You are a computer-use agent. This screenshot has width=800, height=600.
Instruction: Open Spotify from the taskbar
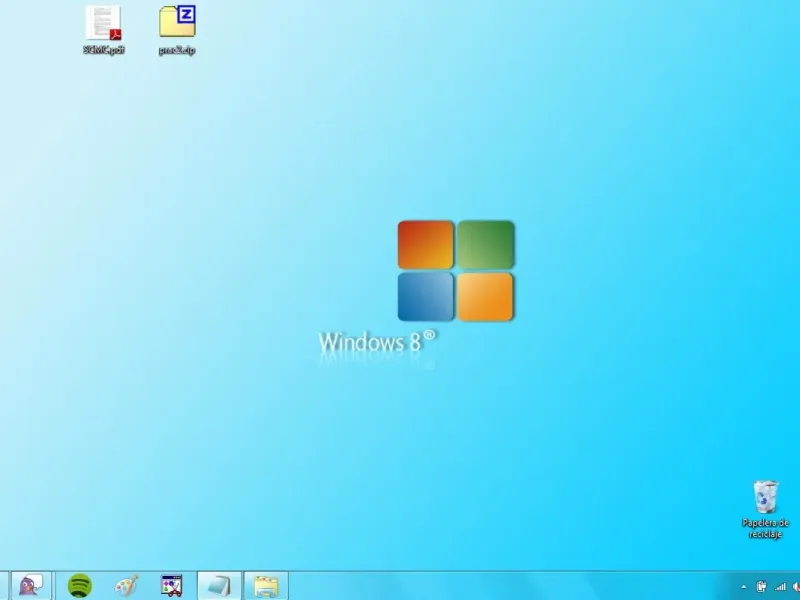(80, 585)
